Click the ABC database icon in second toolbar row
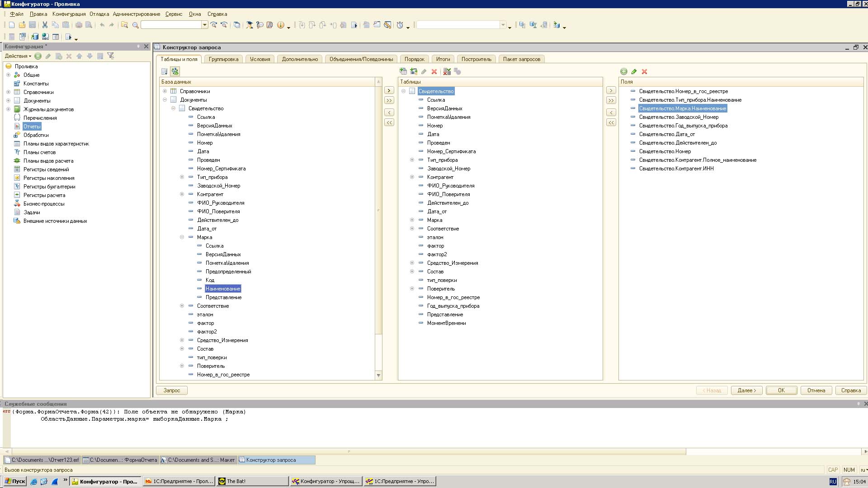The width and height of the screenshot is (868, 488). [45, 37]
